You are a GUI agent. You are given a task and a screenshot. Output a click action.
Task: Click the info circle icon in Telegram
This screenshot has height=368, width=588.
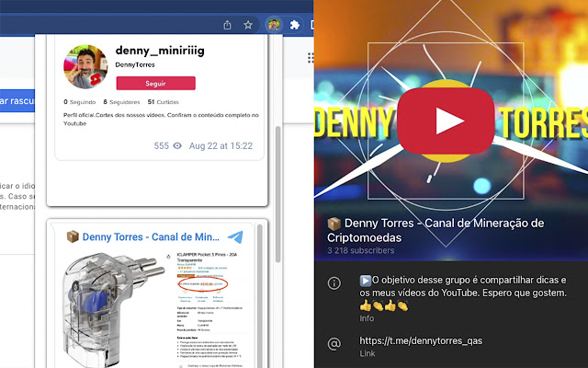click(334, 282)
